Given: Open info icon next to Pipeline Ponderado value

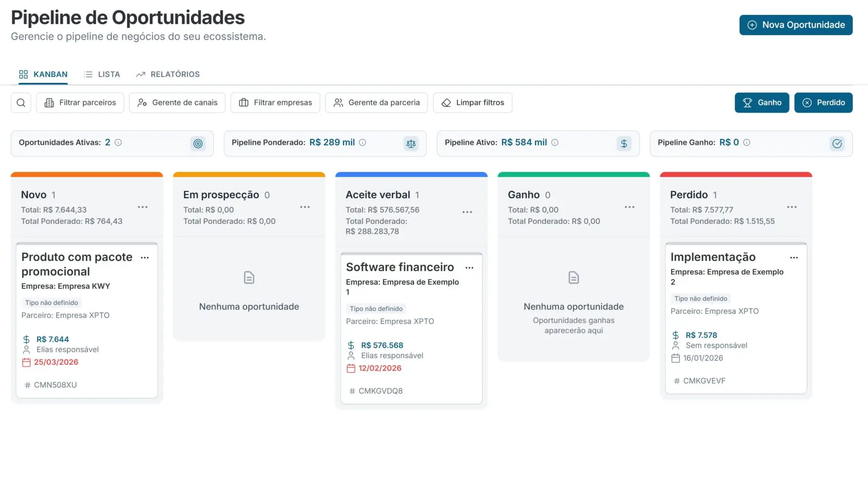Looking at the screenshot, I should (x=363, y=143).
